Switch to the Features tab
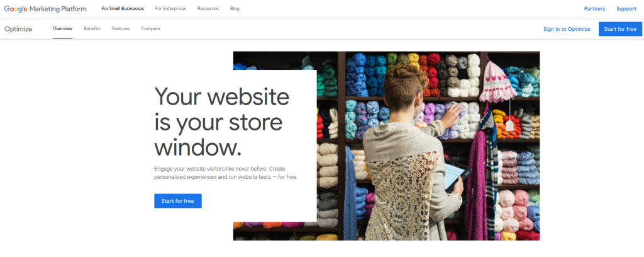This screenshot has width=644, height=257. point(121,29)
